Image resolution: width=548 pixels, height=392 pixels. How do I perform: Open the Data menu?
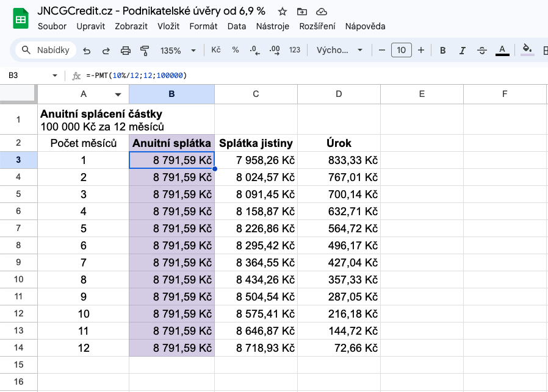coord(237,27)
